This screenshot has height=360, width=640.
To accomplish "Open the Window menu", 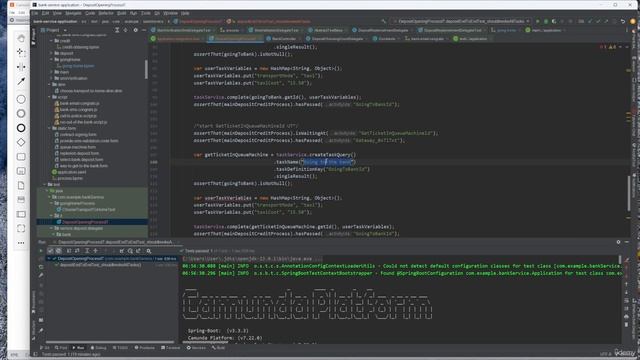I will (x=171, y=13).
